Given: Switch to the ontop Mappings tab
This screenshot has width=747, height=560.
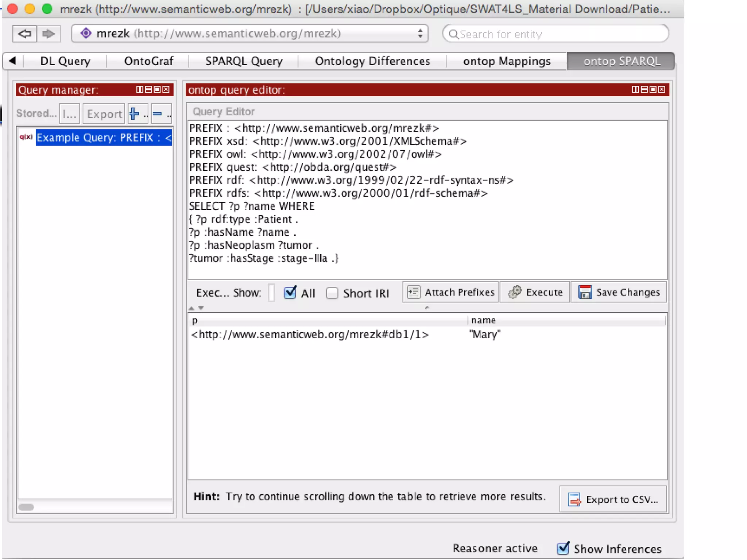Looking at the screenshot, I should [x=507, y=61].
